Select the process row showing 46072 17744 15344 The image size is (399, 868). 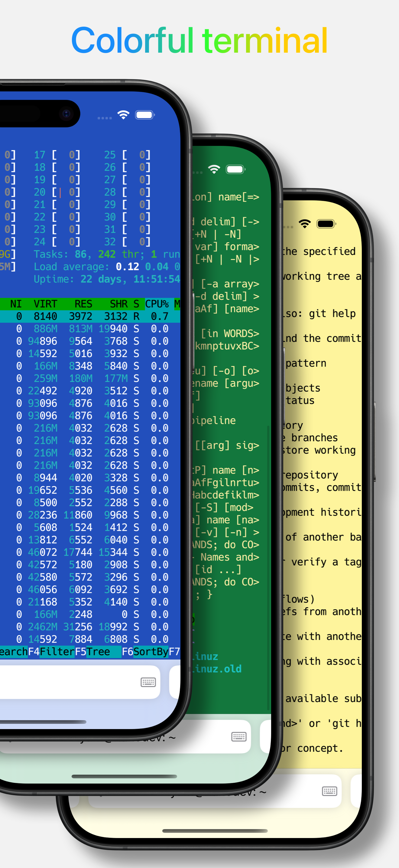[x=90, y=552]
